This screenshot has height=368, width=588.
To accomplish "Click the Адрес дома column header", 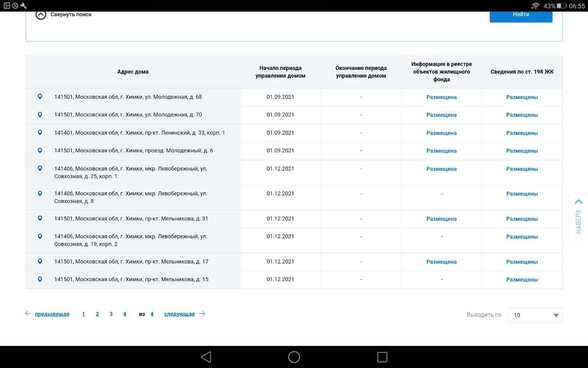I will [133, 72].
